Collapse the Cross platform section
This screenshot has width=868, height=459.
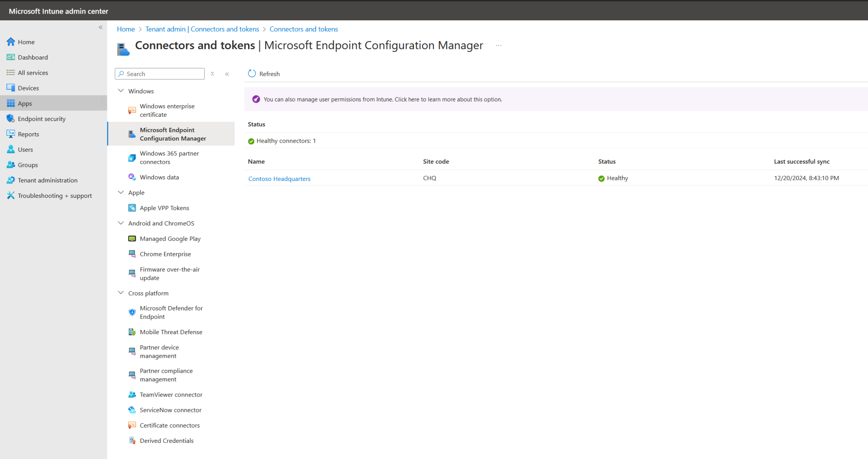point(121,293)
